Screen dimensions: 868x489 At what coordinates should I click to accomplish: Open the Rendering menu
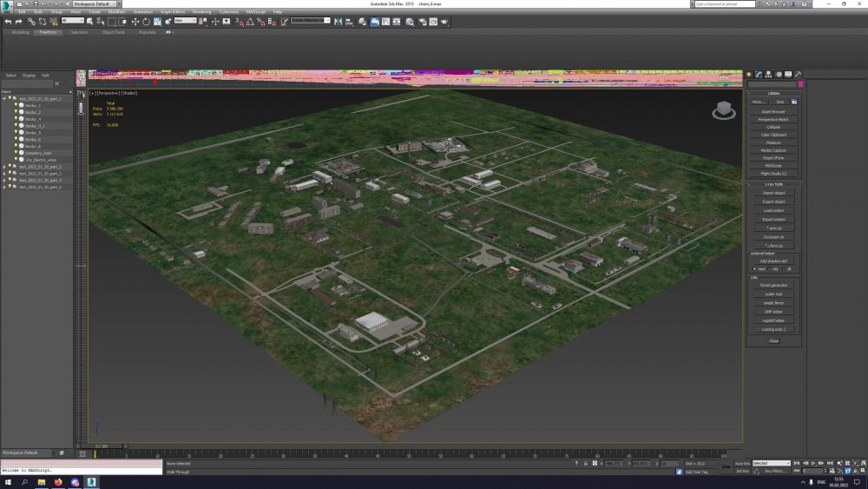tap(201, 11)
